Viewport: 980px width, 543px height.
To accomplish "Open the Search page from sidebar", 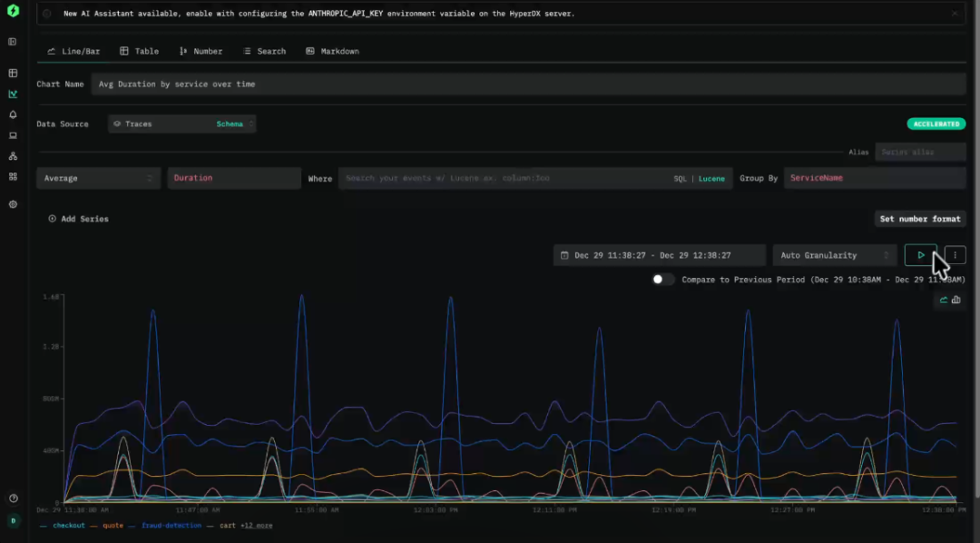I will (13, 74).
